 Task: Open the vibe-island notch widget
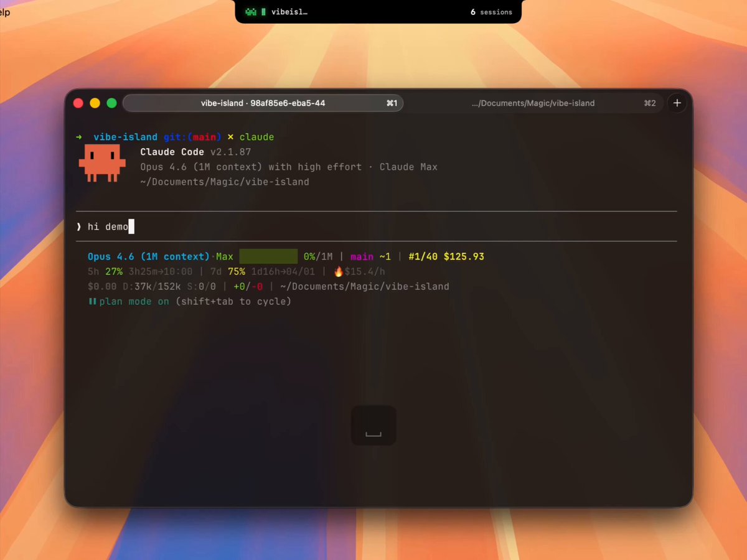click(x=378, y=11)
